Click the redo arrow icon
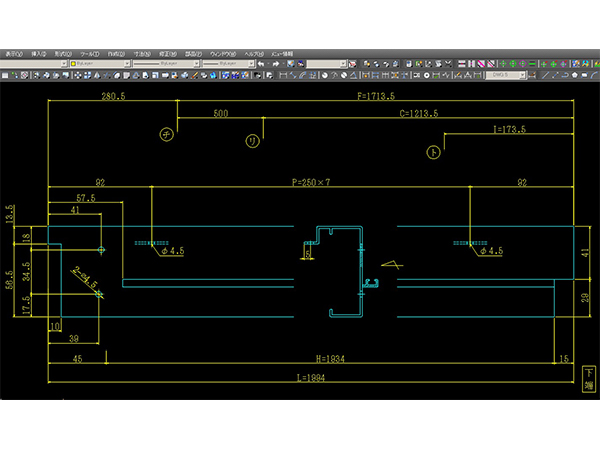Viewport: 600px width, 450px height. click(272, 63)
